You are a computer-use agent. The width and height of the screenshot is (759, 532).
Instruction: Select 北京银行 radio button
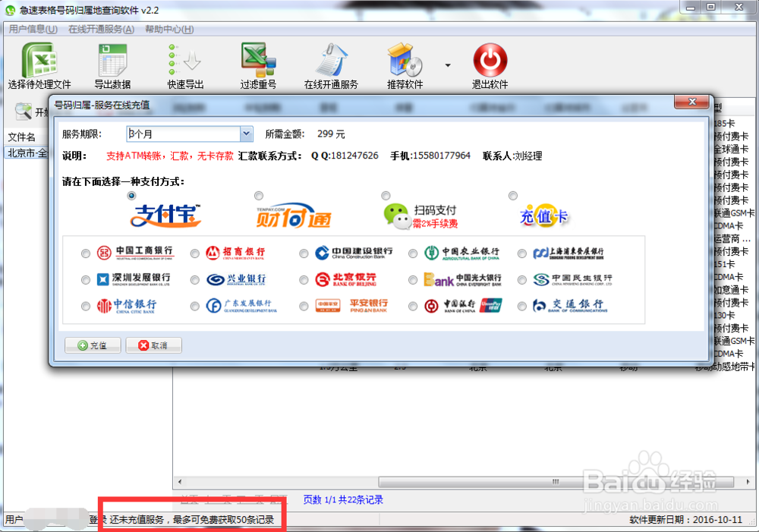[x=304, y=280]
